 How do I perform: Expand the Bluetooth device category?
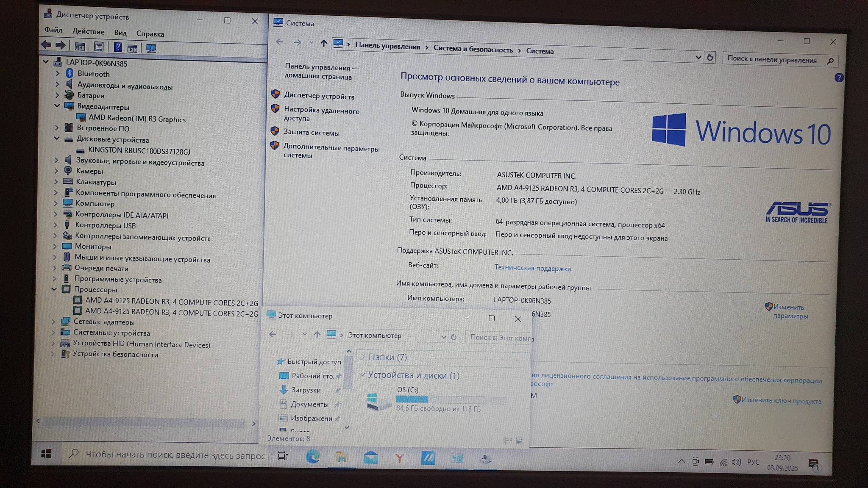click(x=58, y=73)
